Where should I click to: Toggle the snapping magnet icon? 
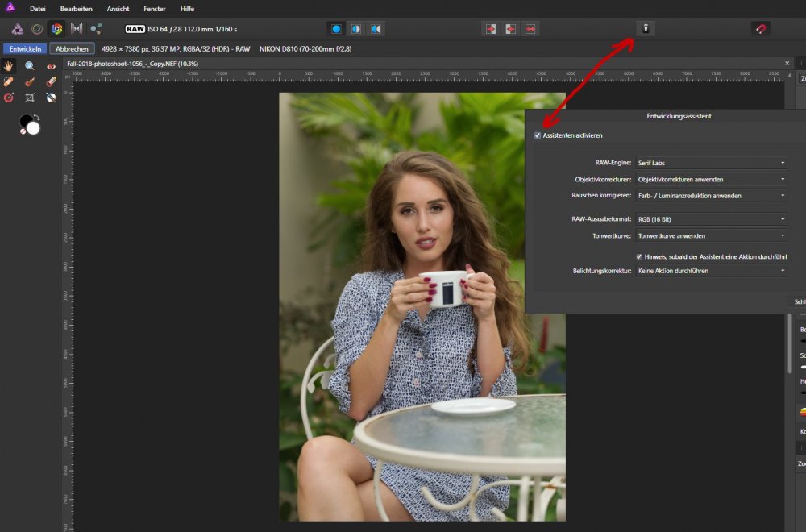760,29
